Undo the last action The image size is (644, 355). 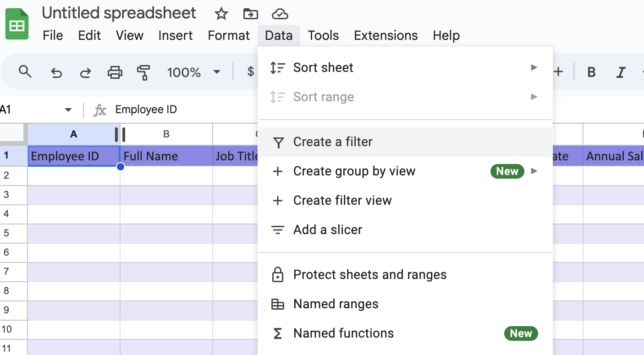[56, 72]
